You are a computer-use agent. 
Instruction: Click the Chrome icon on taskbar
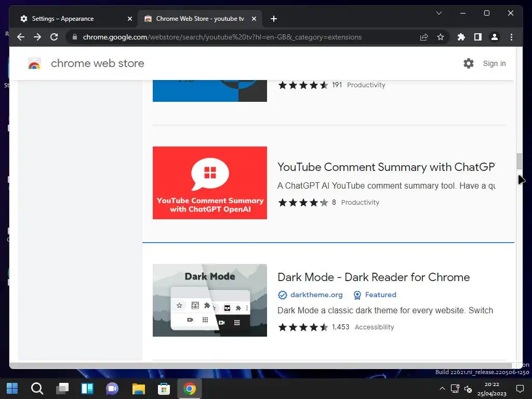[x=189, y=389]
